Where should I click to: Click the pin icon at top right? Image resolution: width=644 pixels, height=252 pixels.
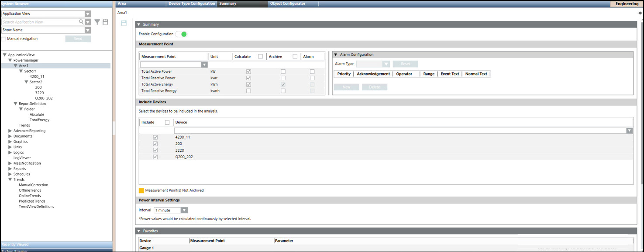click(640, 13)
